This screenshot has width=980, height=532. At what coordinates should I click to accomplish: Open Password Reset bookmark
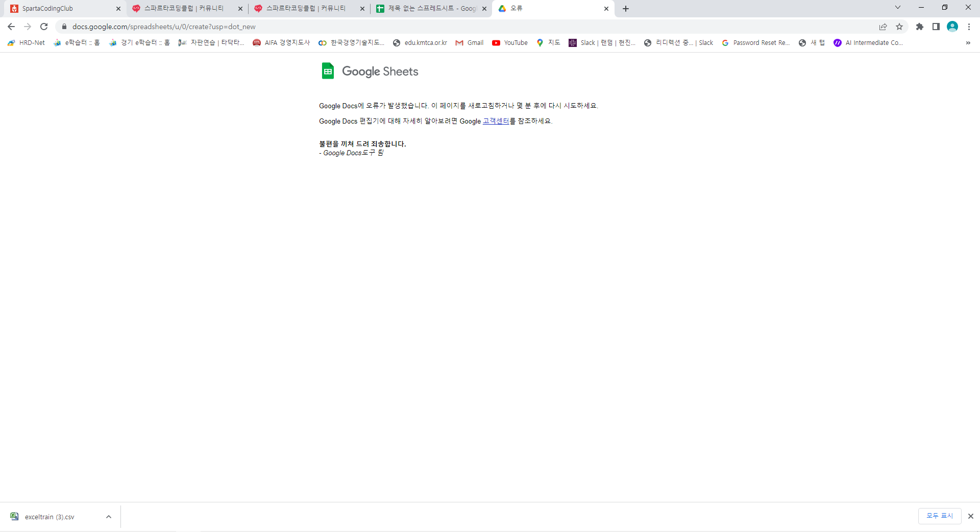click(x=756, y=43)
